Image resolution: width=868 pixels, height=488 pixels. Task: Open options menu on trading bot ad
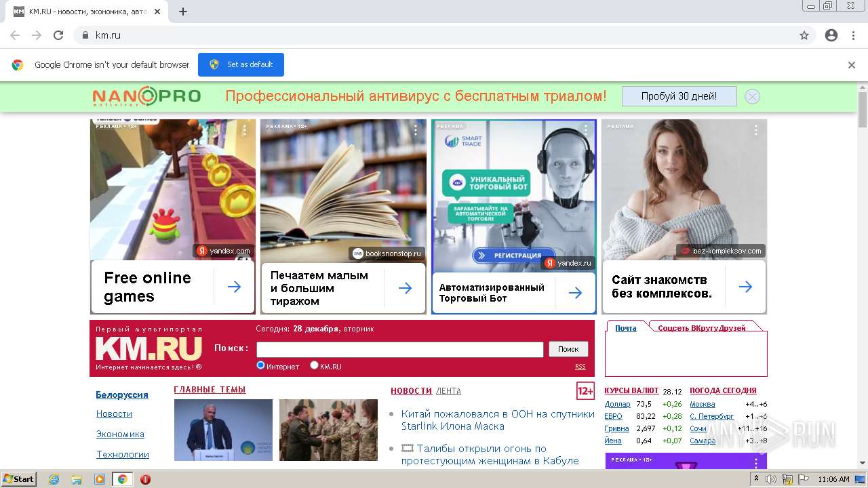click(586, 130)
